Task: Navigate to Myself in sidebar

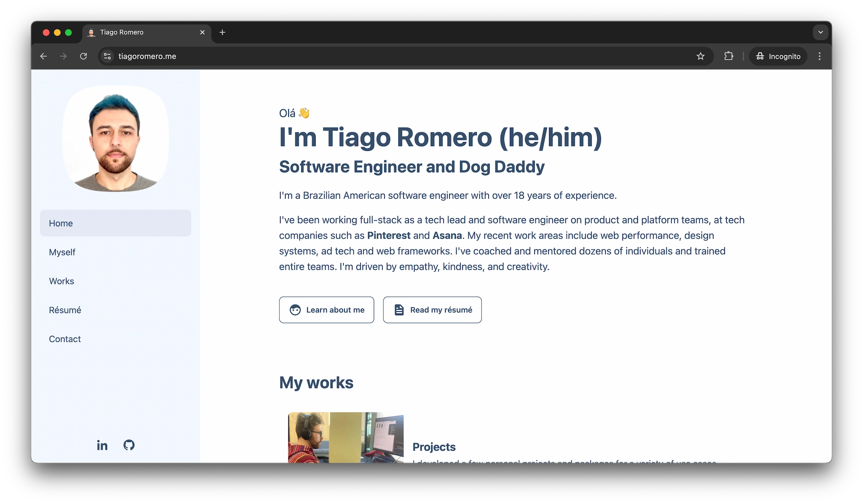Action: [62, 252]
